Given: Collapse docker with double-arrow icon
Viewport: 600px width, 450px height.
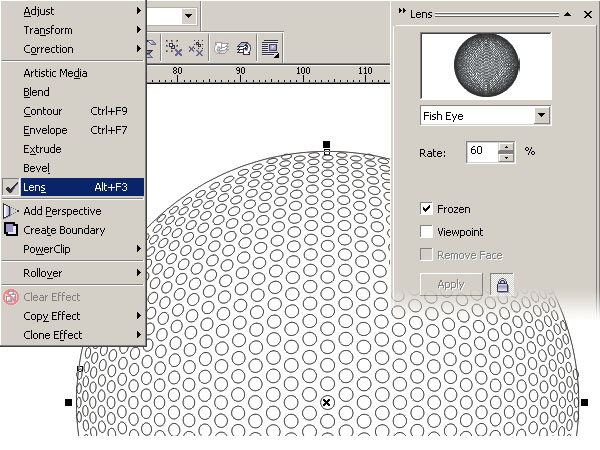Looking at the screenshot, I should tap(402, 11).
